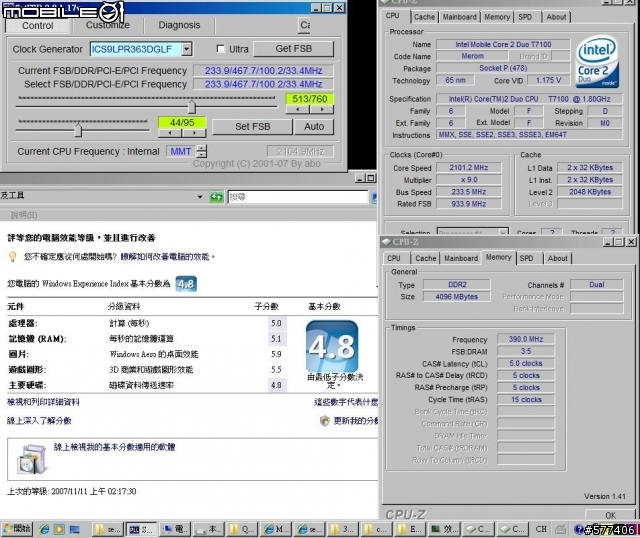640x538 pixels.
Task: Switch to the 'E...' folder taskbar button
Action: pyautogui.click(x=411, y=529)
